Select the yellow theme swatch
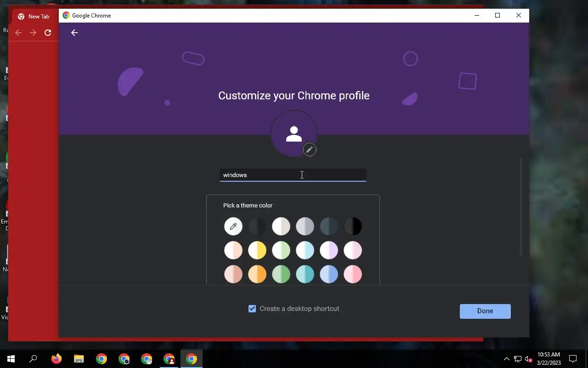The width and height of the screenshot is (588, 368). click(x=257, y=250)
